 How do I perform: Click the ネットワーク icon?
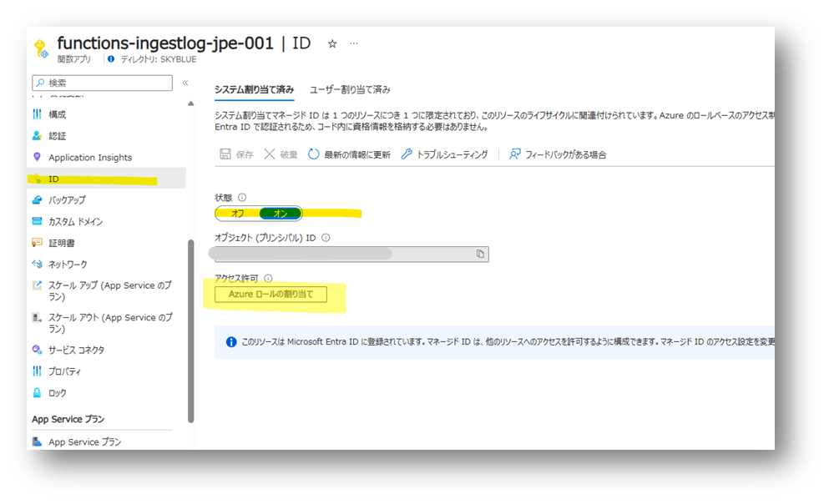(x=37, y=264)
